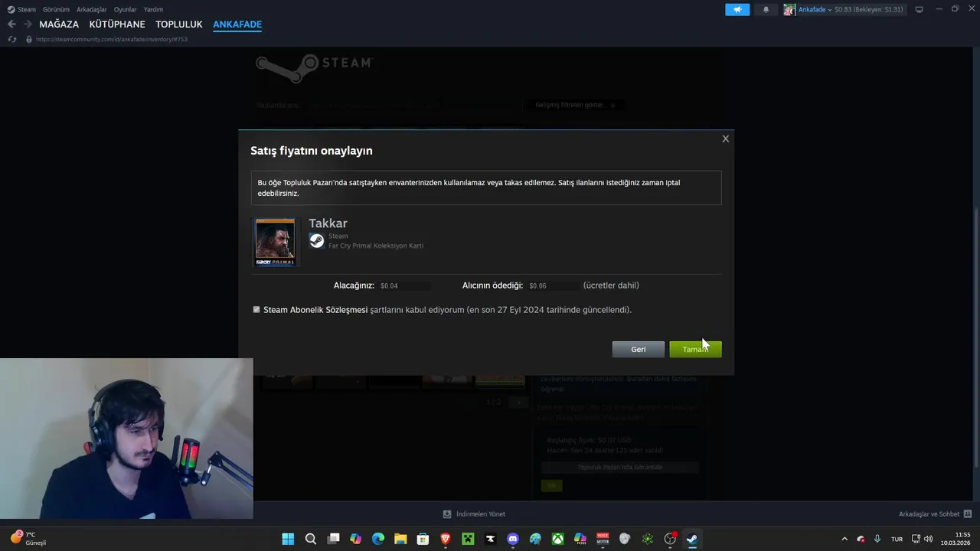Open the Görünüm menu
This screenshot has height=551, width=980.
[56, 9]
